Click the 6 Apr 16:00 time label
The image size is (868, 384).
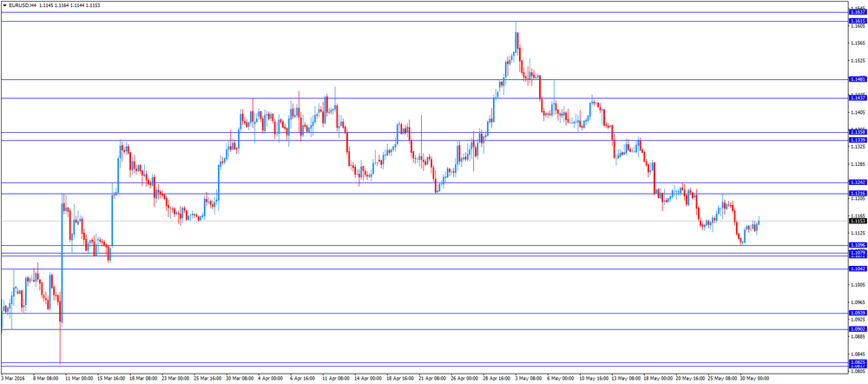pos(303,378)
